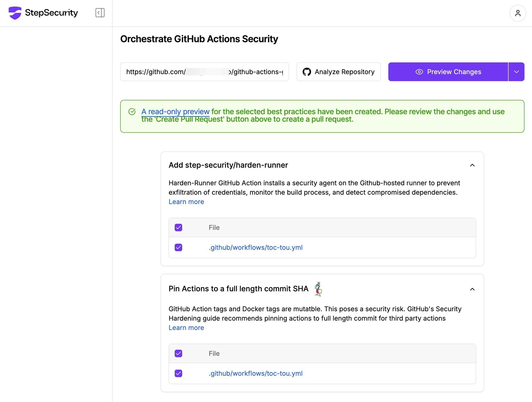Open 'A read-only preview' link
This screenshot has width=532, height=402.
pos(175,112)
